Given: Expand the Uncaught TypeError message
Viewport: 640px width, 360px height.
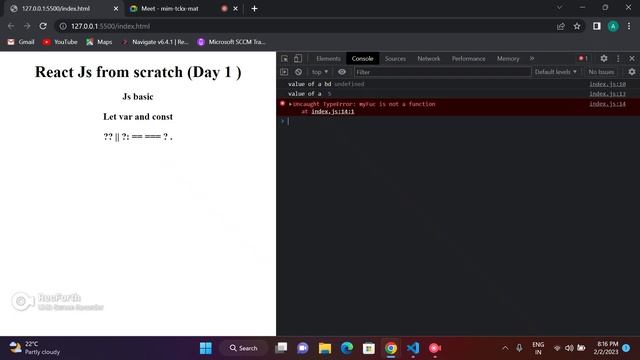Looking at the screenshot, I should coord(290,104).
